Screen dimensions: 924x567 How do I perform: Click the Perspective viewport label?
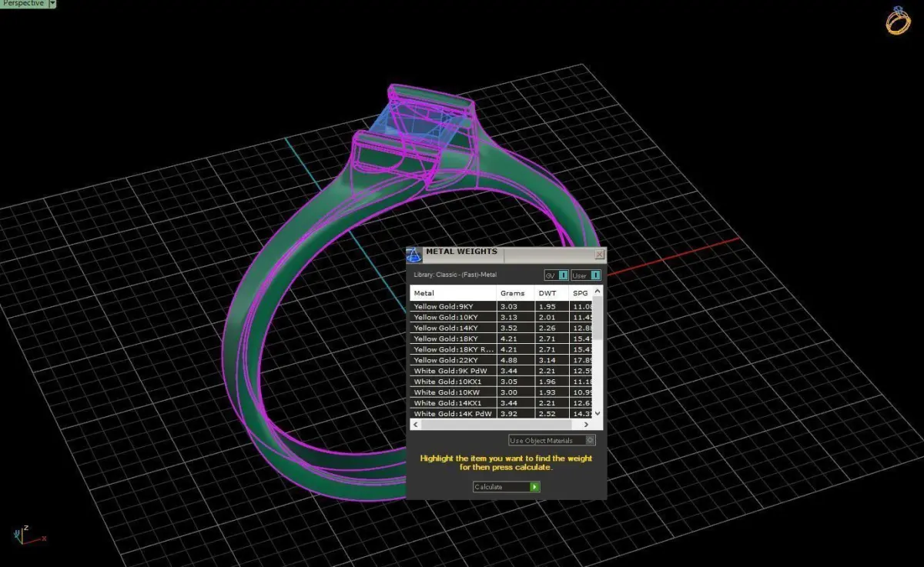[x=23, y=4]
